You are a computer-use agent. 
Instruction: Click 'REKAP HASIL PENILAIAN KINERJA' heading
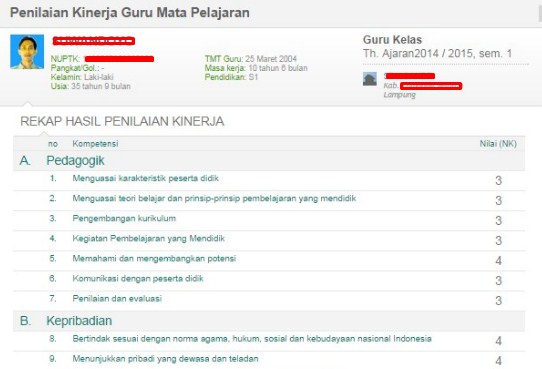coord(122,121)
